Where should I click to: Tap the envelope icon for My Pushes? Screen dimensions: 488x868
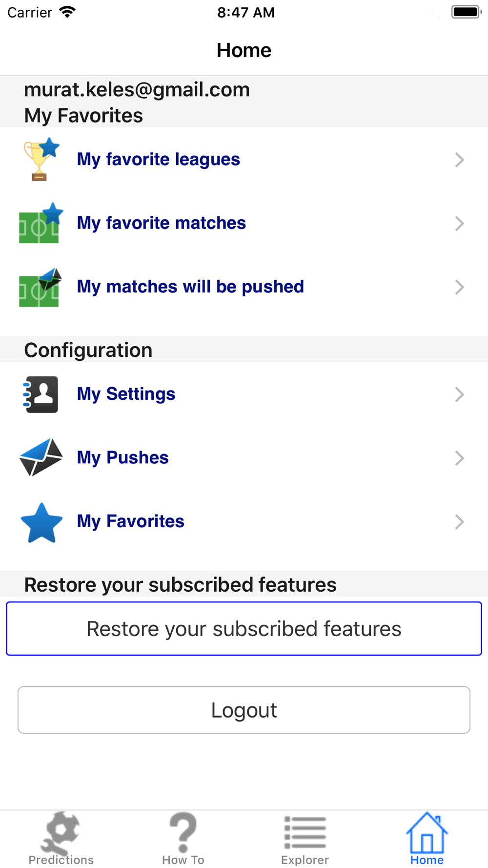(41, 458)
